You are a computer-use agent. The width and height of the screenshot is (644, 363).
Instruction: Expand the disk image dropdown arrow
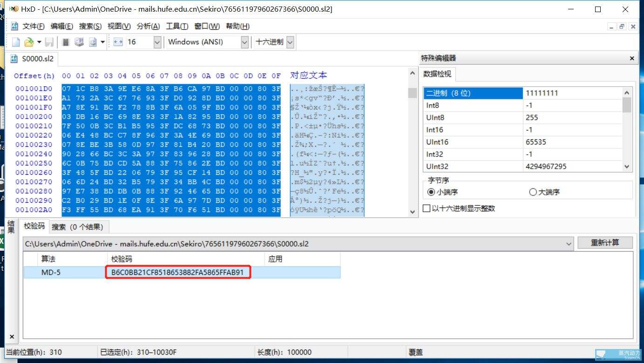pyautogui.click(x=102, y=42)
